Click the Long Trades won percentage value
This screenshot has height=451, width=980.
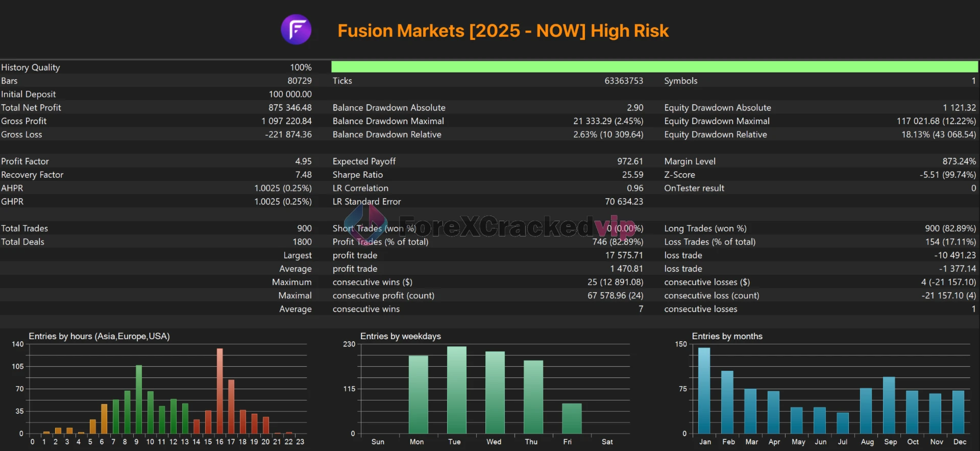950,228
